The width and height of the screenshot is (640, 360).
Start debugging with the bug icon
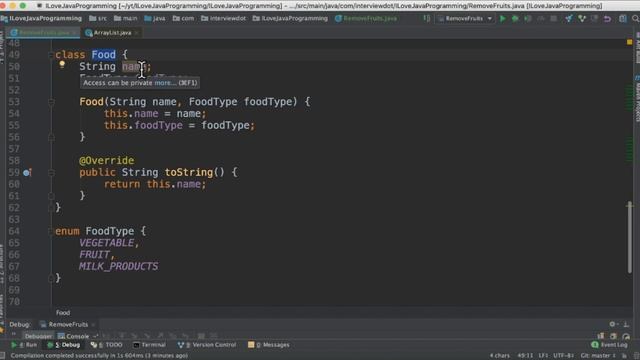(x=515, y=18)
